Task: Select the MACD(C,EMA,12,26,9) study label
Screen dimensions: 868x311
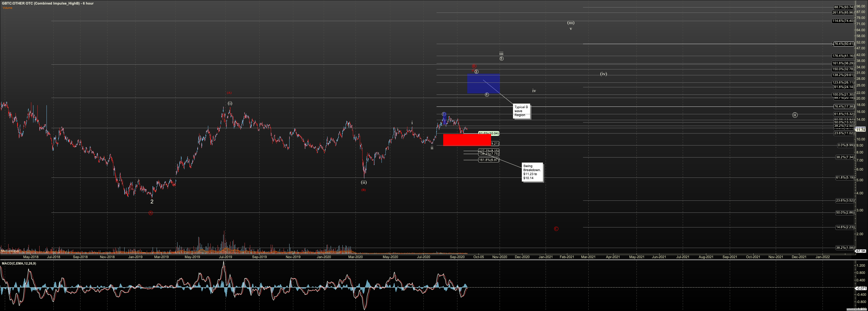Action: click(x=19, y=263)
